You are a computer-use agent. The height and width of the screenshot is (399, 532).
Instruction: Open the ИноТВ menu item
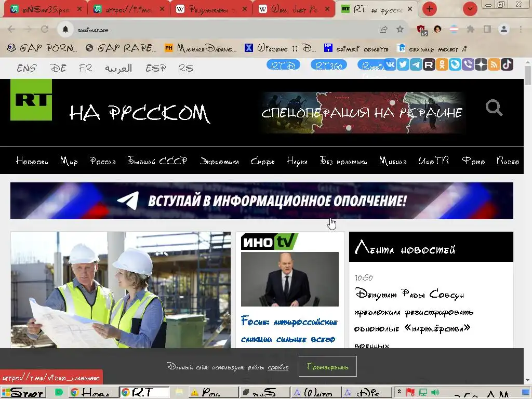click(433, 161)
